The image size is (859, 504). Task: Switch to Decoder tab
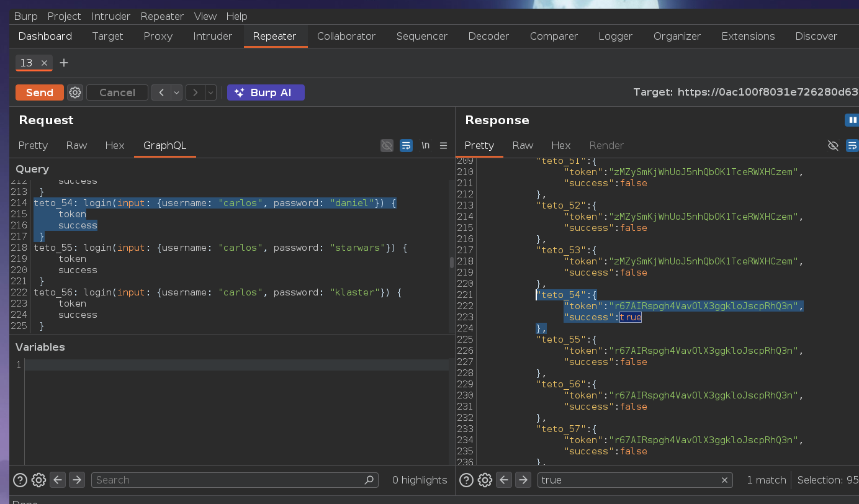pos(488,36)
